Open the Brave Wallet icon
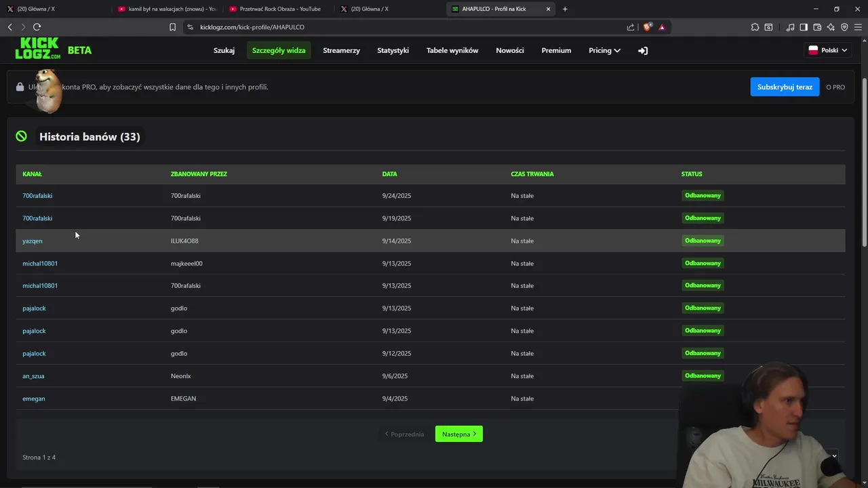Viewport: 868px width, 488px height. point(817,27)
